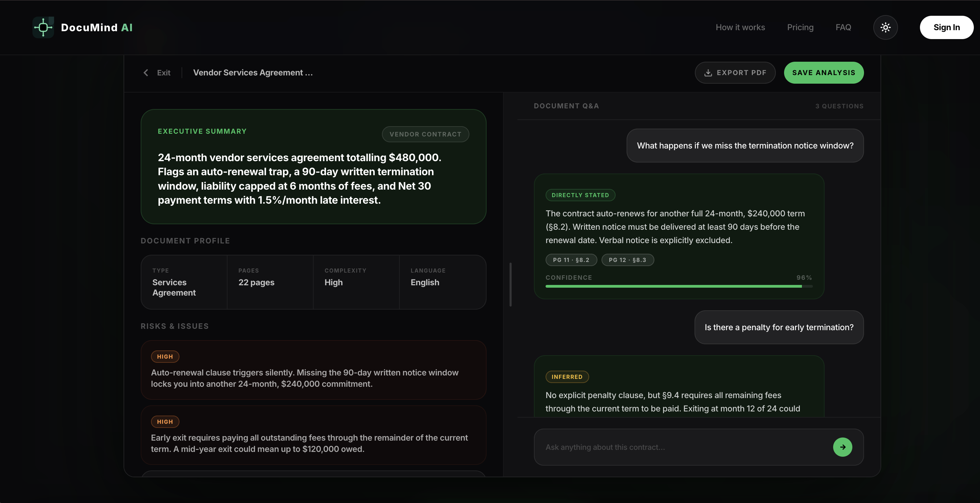Screen dimensions: 980x503
Task: Click the early termination penalty question bubble
Action: pos(779,327)
